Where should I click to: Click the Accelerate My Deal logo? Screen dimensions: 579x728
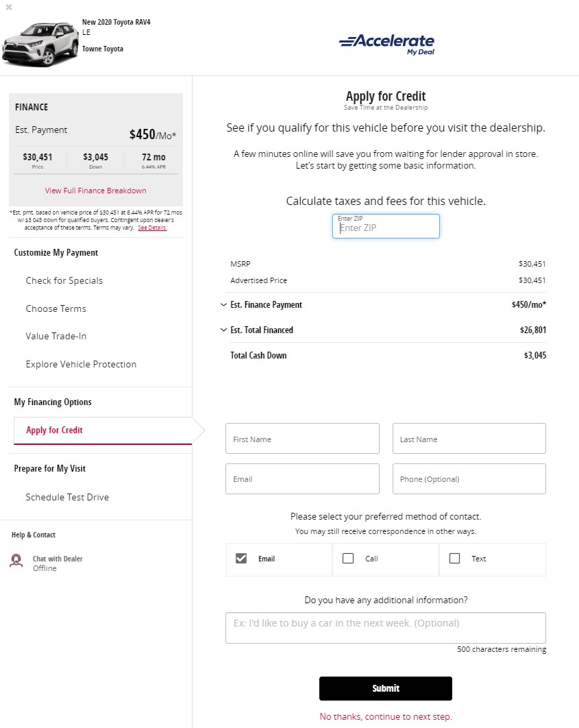click(x=386, y=45)
